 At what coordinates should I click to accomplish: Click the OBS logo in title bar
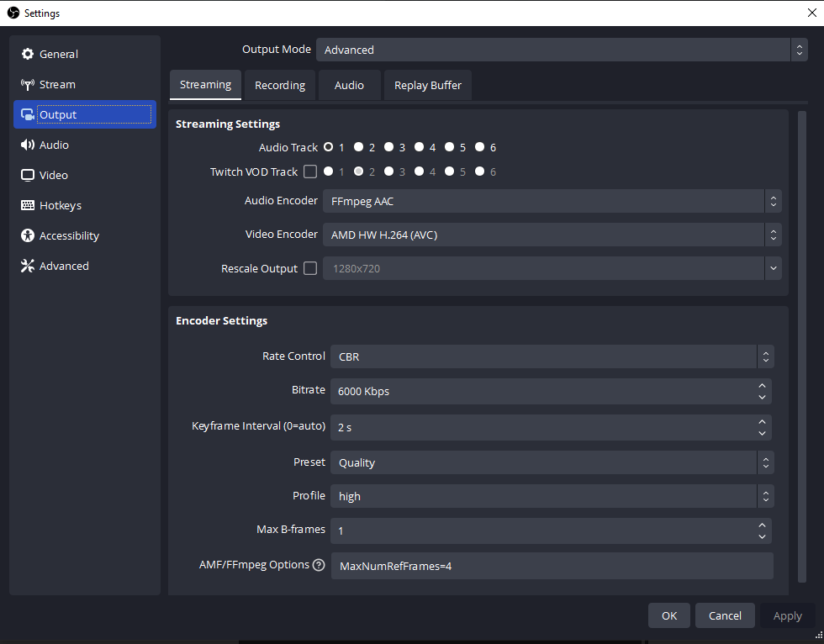[x=13, y=13]
